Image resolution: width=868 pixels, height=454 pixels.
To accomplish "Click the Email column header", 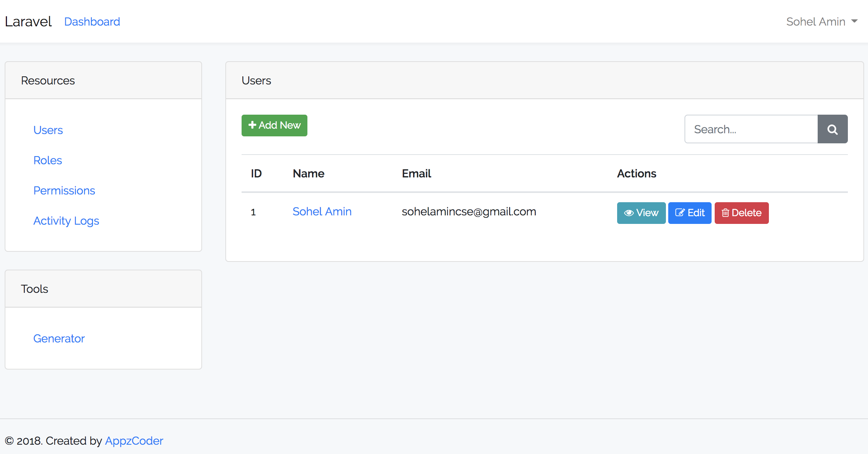I will pyautogui.click(x=417, y=174).
